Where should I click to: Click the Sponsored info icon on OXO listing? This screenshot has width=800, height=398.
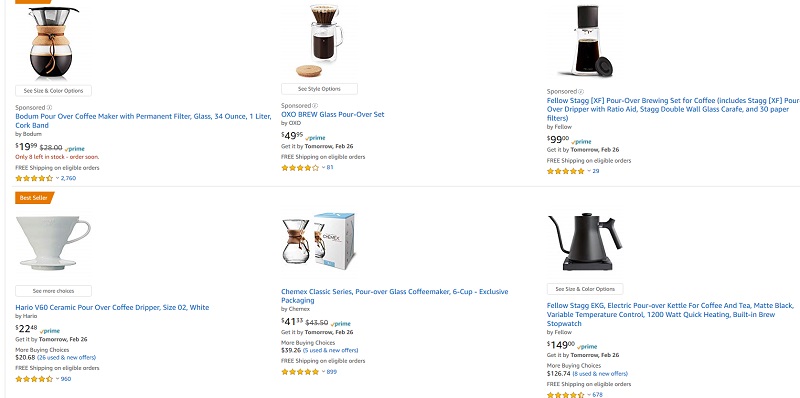[x=315, y=106]
